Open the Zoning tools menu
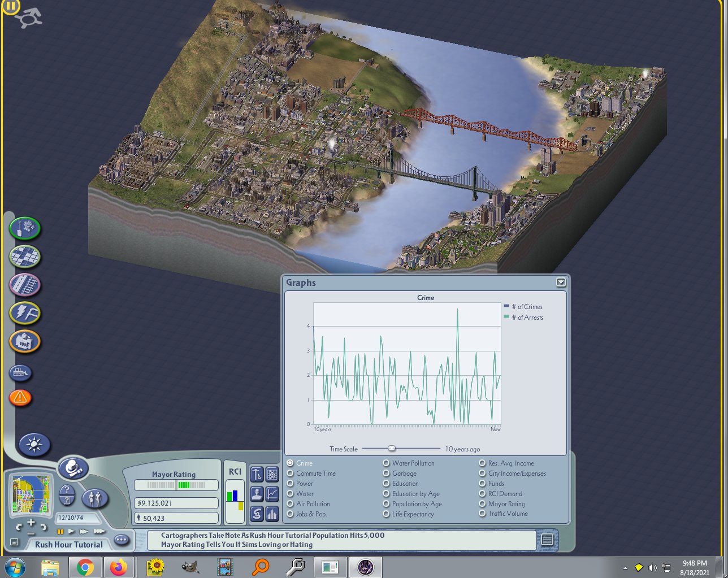Viewport: 728px width, 578px height. pyautogui.click(x=25, y=257)
